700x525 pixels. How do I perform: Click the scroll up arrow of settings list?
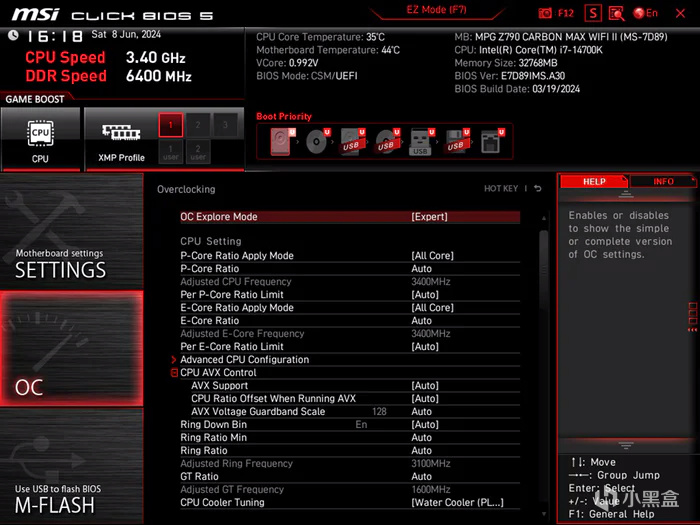coord(544,218)
